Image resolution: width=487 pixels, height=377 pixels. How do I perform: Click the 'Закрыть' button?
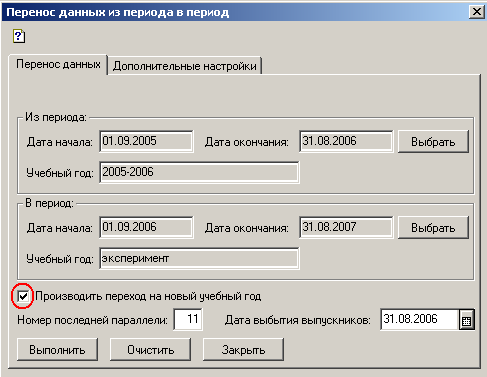point(243,350)
